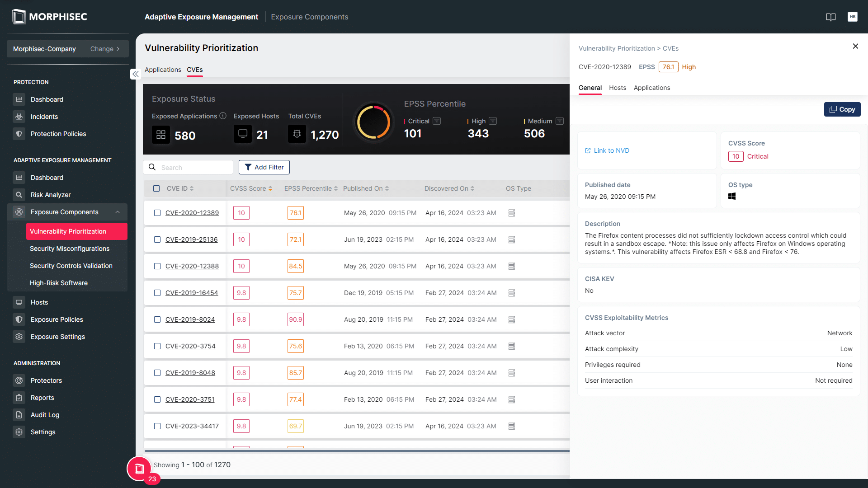Select all CVEs with header checkbox
The image size is (868, 488).
[156, 188]
